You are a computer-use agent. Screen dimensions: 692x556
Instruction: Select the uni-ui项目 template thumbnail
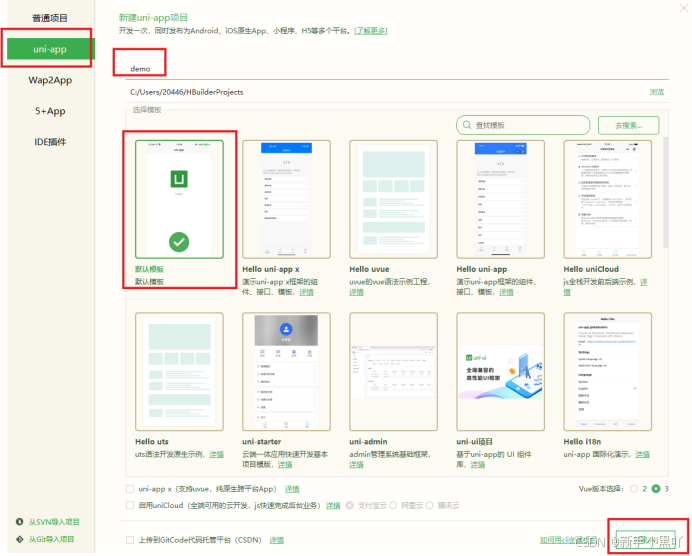tap(500, 372)
